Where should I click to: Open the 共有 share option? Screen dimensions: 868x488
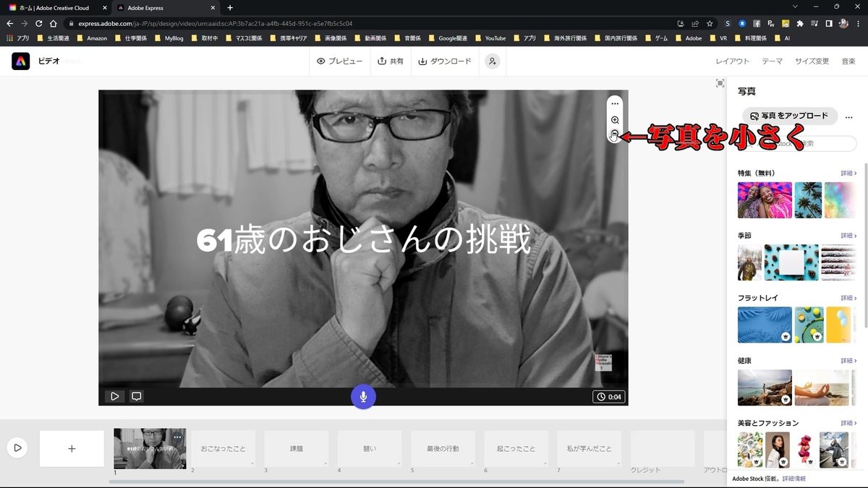point(391,61)
